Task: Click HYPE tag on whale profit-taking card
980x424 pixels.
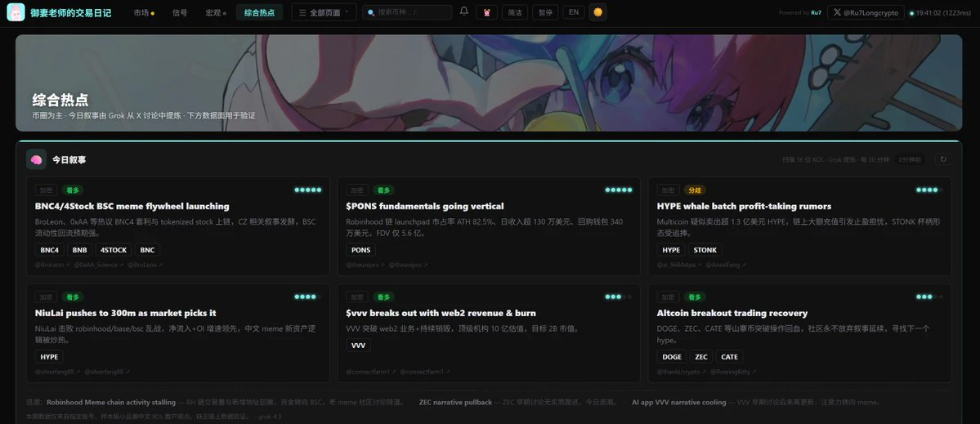Action: [670, 250]
